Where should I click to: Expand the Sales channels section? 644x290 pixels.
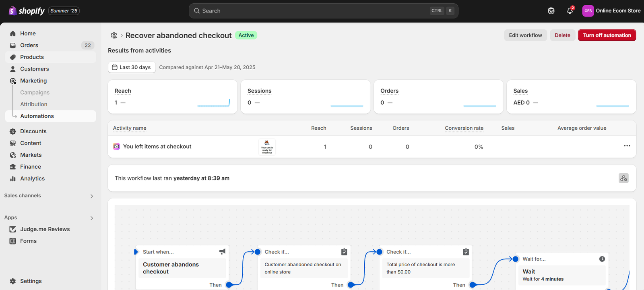(x=91, y=196)
